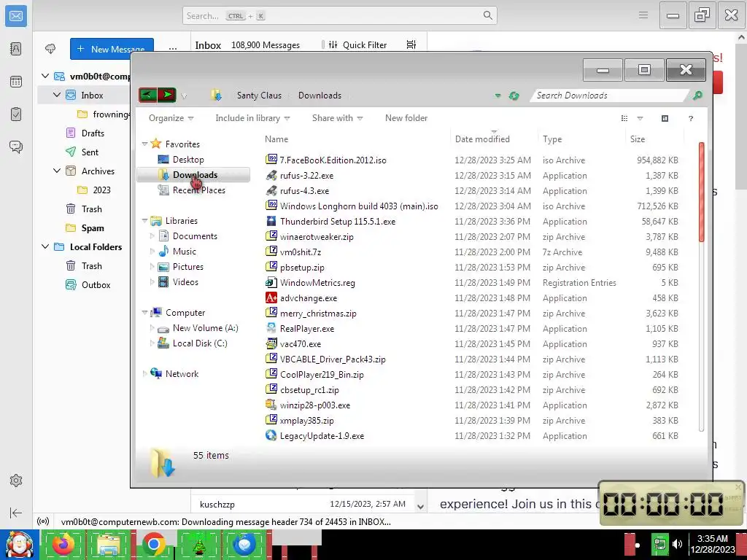Open Share with menu
This screenshot has width=747, height=560.
pos(337,118)
